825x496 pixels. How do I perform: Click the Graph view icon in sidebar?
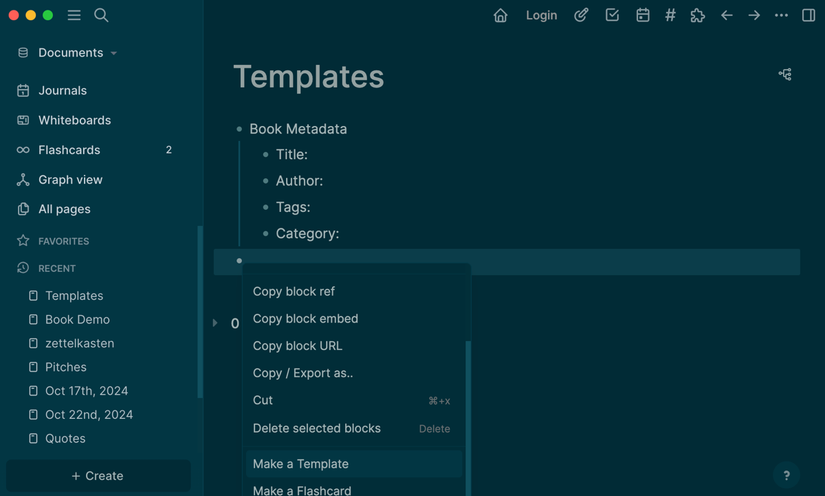23,179
